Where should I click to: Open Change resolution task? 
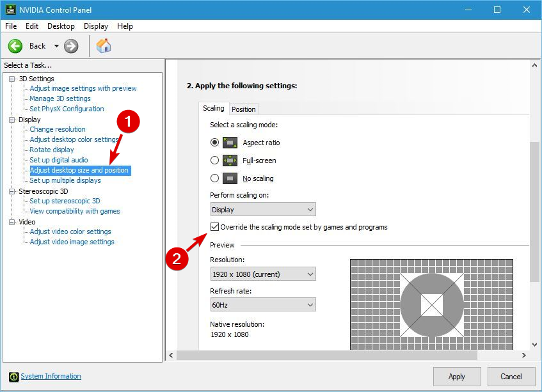tap(58, 129)
